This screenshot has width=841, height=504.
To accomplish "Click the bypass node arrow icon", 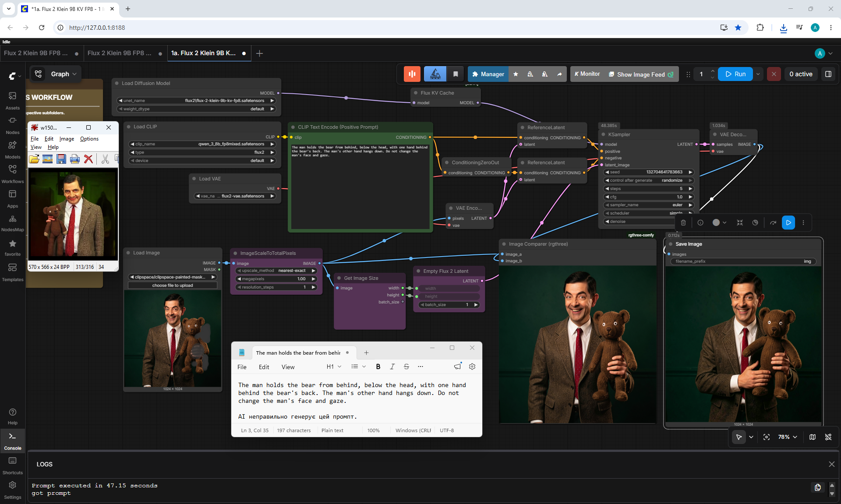I will coord(773,222).
